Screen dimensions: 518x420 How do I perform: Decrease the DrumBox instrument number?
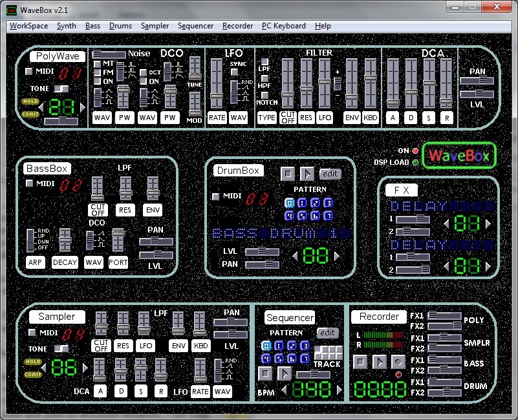point(295,256)
